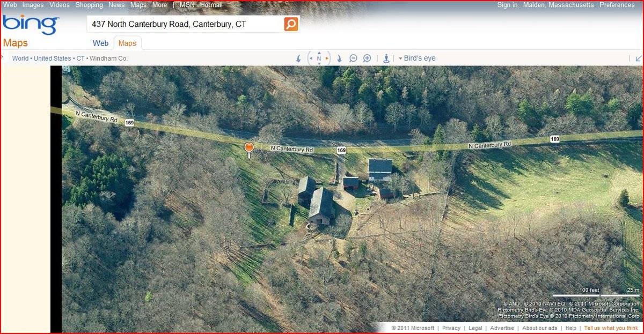Viewport: 644px width, 334px height.
Task: Face the map view east with compass arrow
Action: (327, 58)
